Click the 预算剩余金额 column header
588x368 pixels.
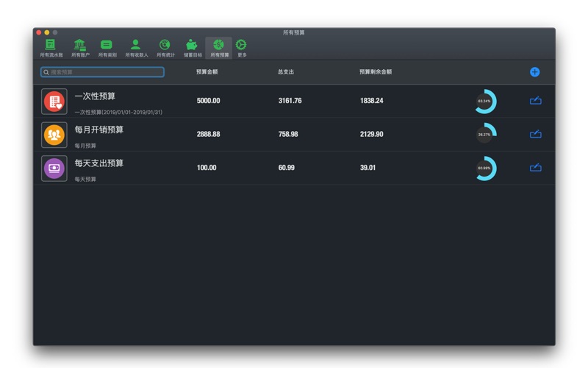coord(375,72)
